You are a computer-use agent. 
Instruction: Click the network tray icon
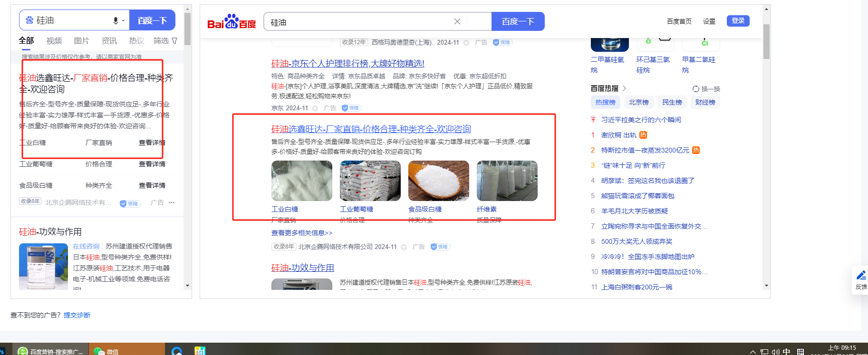click(x=764, y=352)
